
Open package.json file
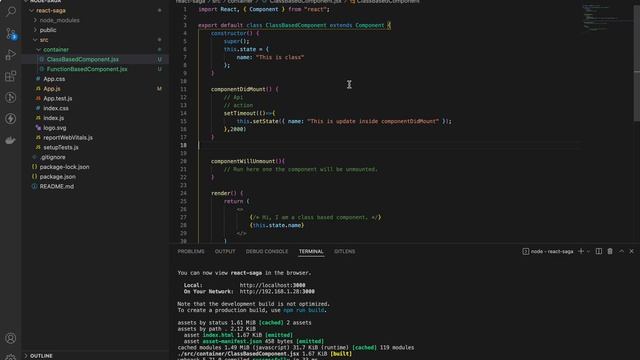pyautogui.click(x=58, y=177)
